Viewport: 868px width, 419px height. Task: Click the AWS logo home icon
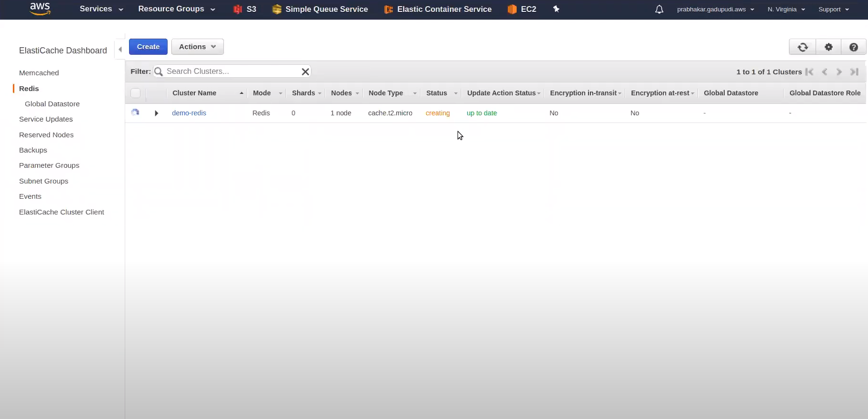40,9
